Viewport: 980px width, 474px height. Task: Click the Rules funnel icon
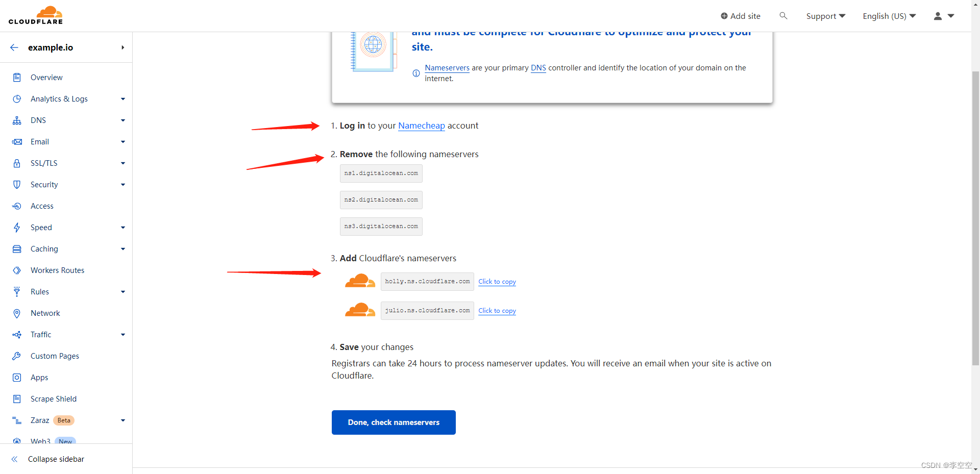[x=17, y=292]
